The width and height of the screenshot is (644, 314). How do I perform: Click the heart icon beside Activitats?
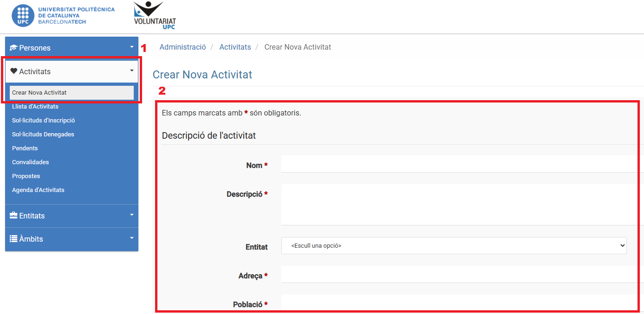point(13,71)
